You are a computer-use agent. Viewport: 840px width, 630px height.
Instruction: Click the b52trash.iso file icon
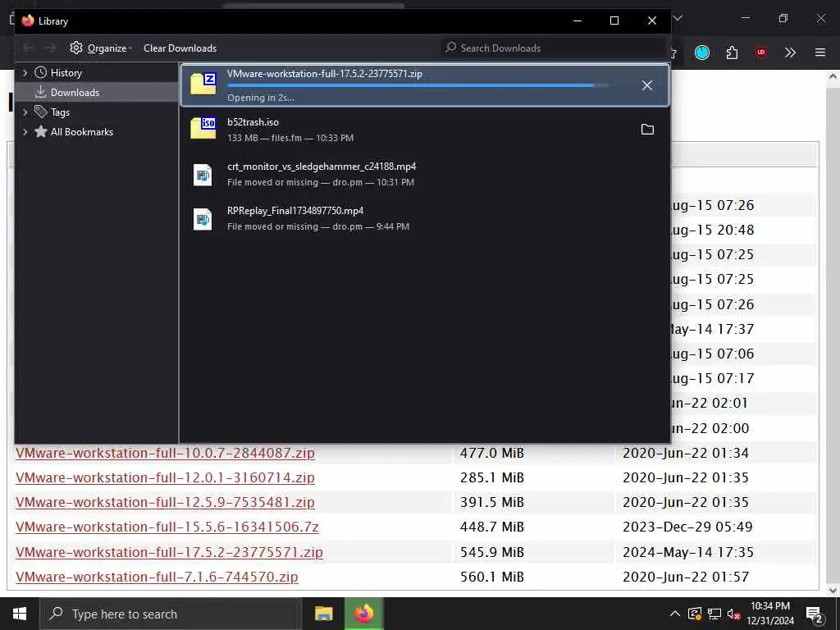click(203, 129)
